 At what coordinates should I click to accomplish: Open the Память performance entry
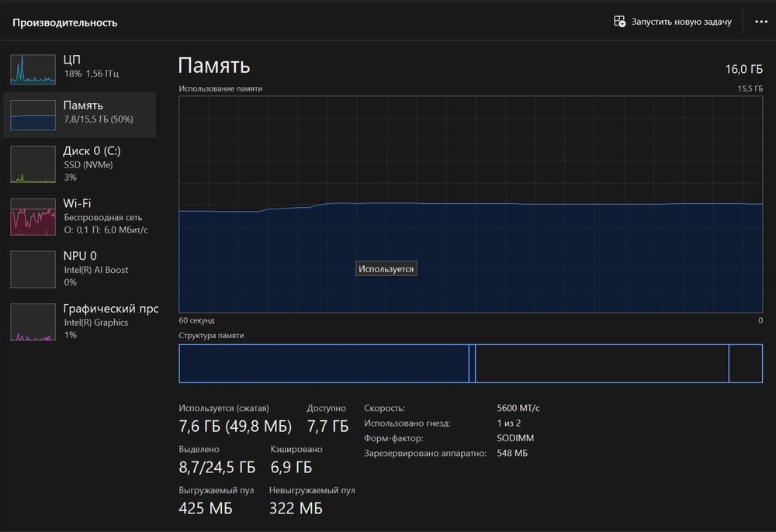click(x=79, y=114)
